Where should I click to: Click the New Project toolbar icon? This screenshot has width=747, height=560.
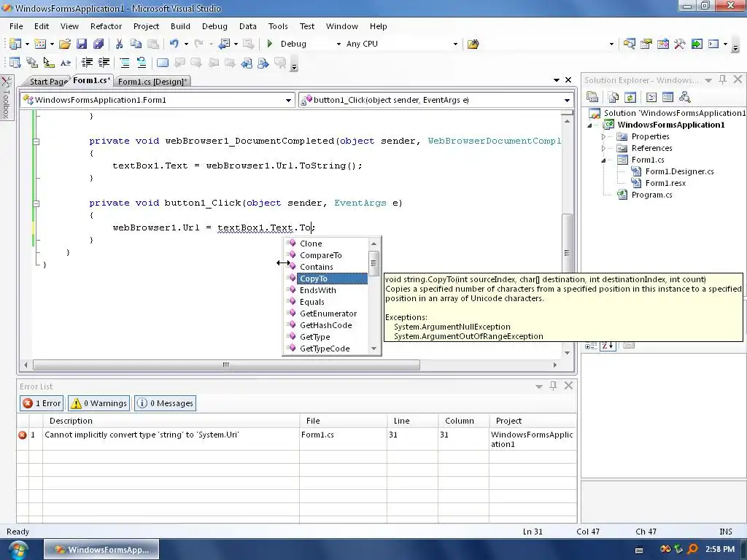click(x=15, y=44)
